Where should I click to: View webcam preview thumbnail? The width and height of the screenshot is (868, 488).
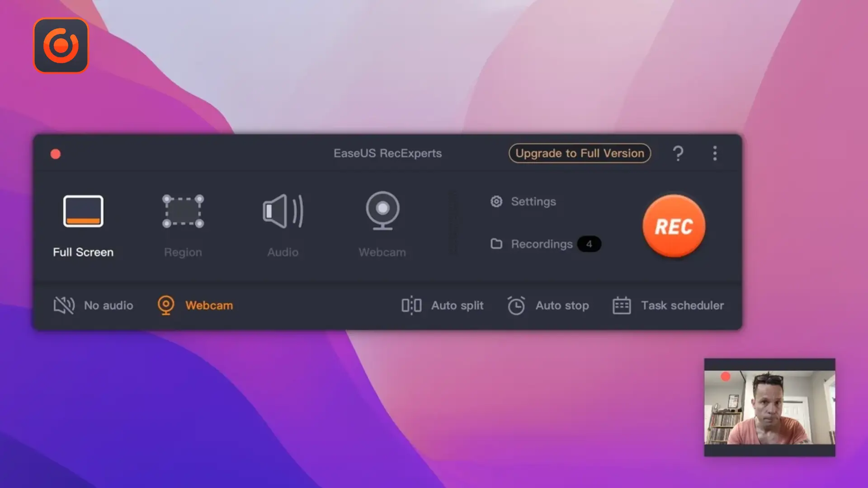[x=770, y=408]
